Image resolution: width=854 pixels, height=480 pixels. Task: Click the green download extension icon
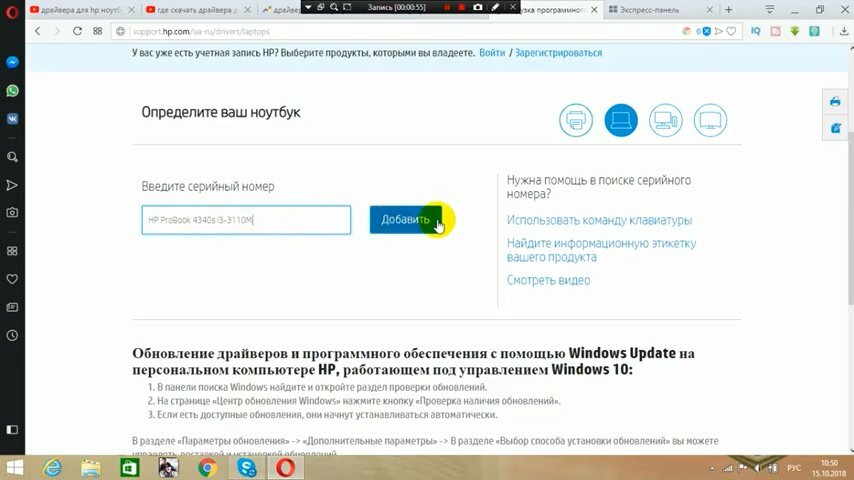point(795,32)
